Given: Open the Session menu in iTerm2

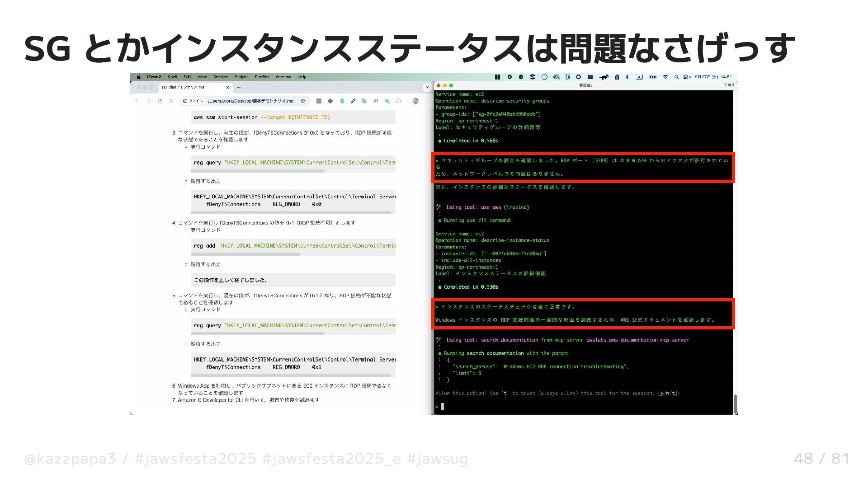Looking at the screenshot, I should [221, 77].
